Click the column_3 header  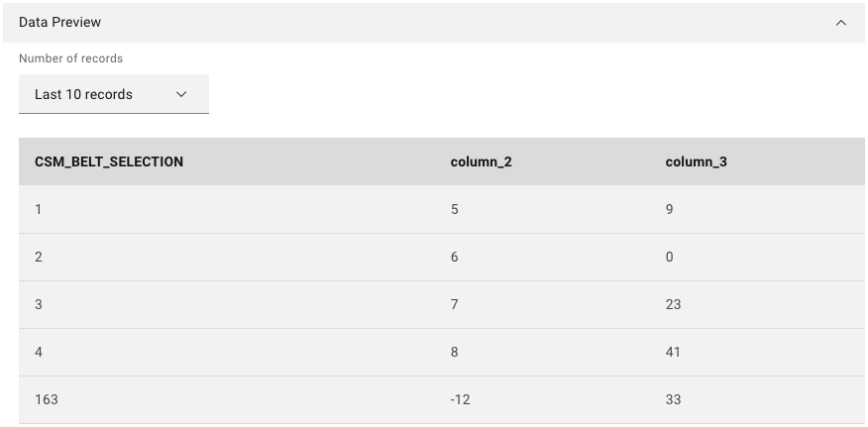(x=696, y=161)
